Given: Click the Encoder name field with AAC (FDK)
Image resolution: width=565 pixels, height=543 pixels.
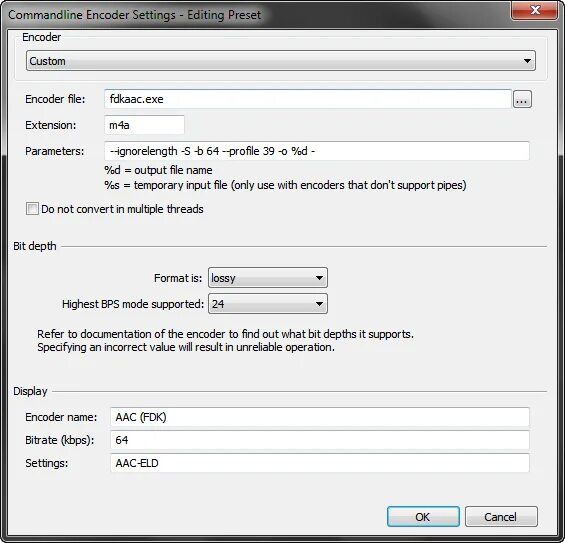Looking at the screenshot, I should pyautogui.click(x=320, y=417).
